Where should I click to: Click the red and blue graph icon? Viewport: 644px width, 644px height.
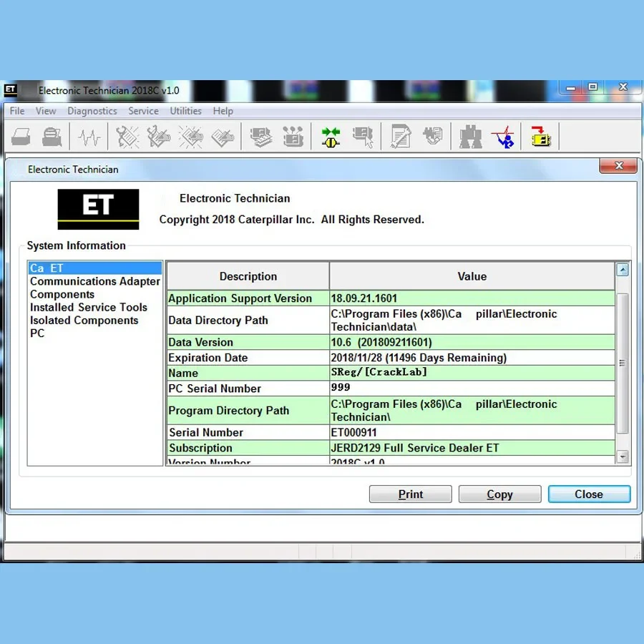click(x=503, y=136)
